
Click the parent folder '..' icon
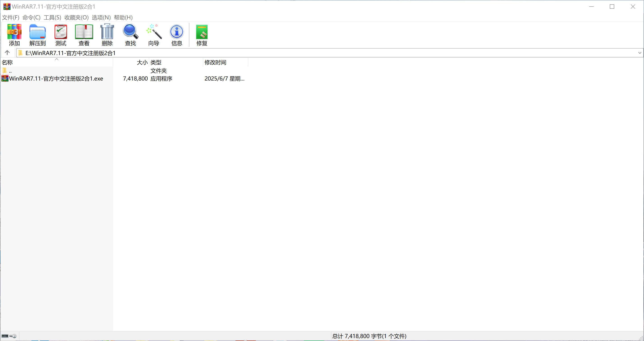pyautogui.click(x=5, y=70)
